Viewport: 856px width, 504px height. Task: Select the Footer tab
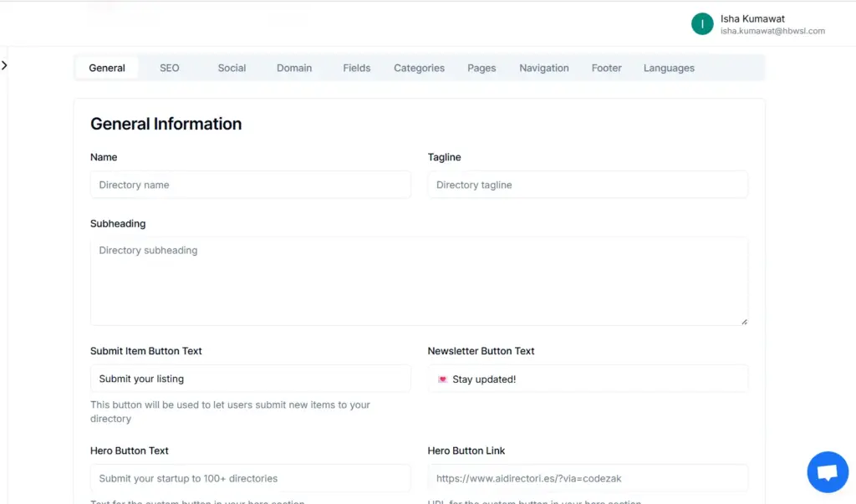(x=606, y=68)
